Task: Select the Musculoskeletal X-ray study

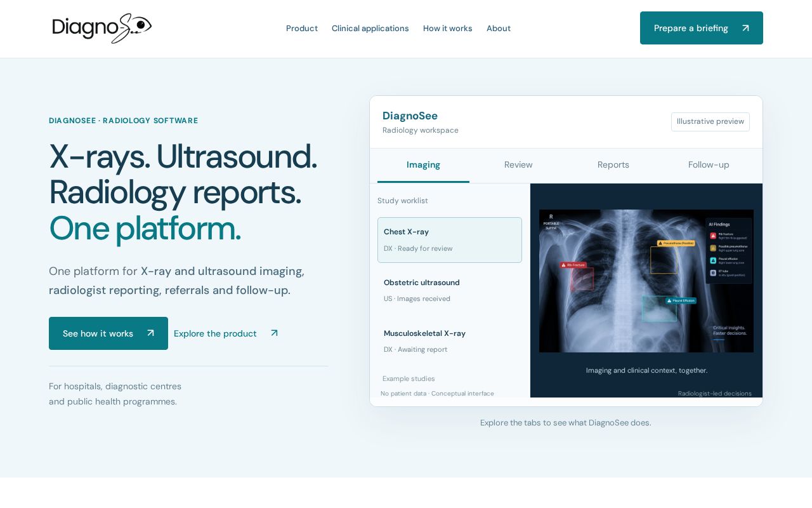Action: click(x=450, y=341)
